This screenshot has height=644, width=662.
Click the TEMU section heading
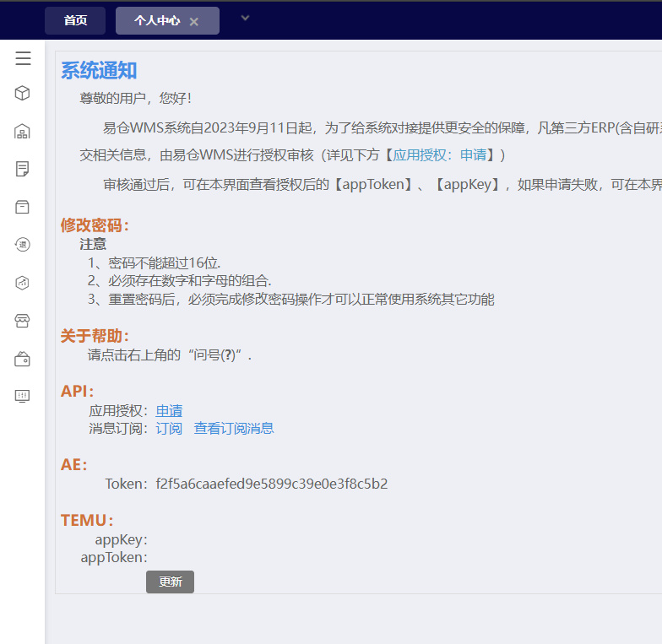coord(88,520)
